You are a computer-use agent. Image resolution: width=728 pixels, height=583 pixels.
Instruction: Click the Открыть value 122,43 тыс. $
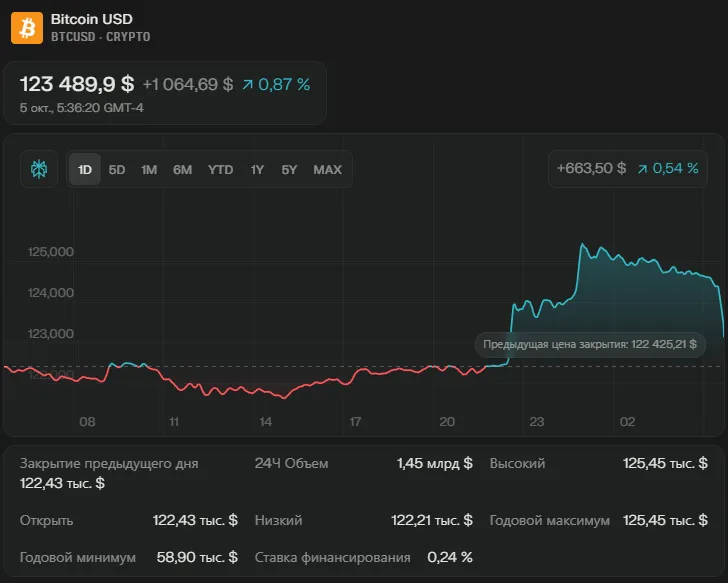[x=195, y=520]
